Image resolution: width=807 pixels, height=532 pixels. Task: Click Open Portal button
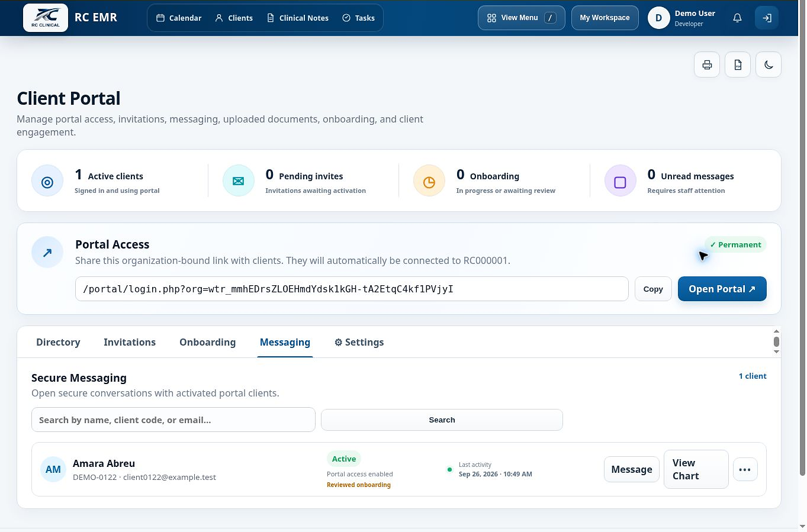coord(722,289)
